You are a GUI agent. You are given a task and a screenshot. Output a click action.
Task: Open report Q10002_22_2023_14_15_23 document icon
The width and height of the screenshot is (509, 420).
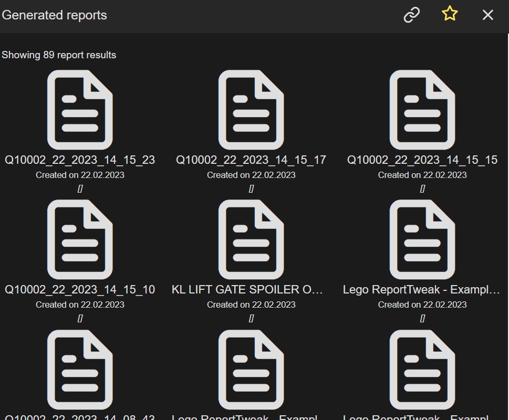pos(79,110)
